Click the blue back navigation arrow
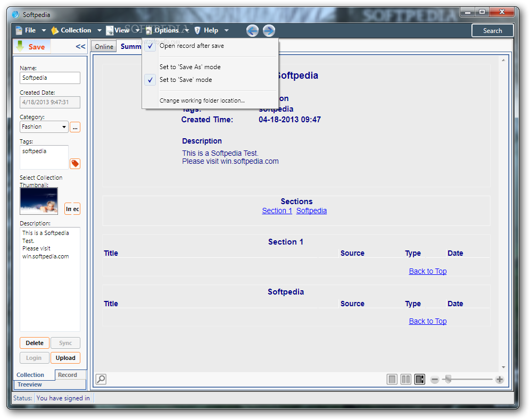530x420 pixels. (x=252, y=31)
